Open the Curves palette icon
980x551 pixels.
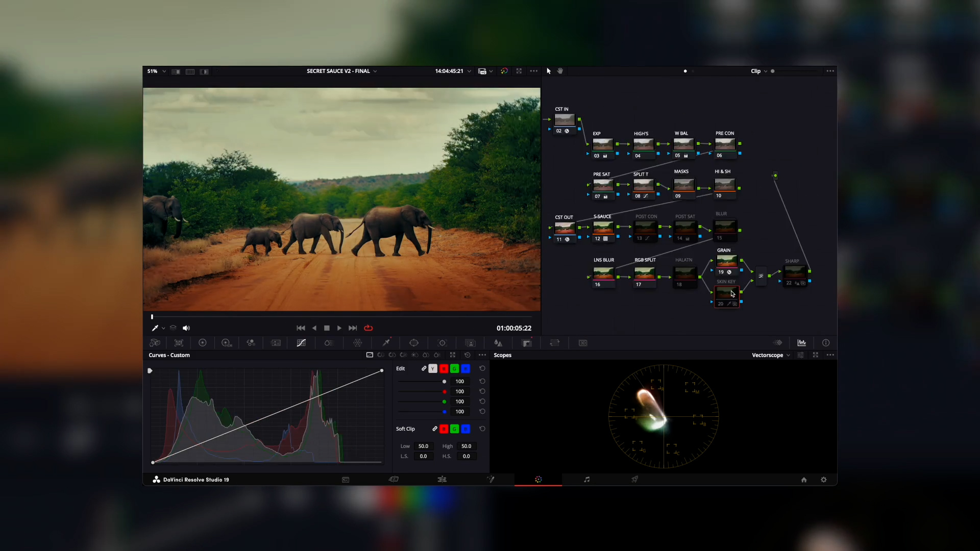click(301, 343)
